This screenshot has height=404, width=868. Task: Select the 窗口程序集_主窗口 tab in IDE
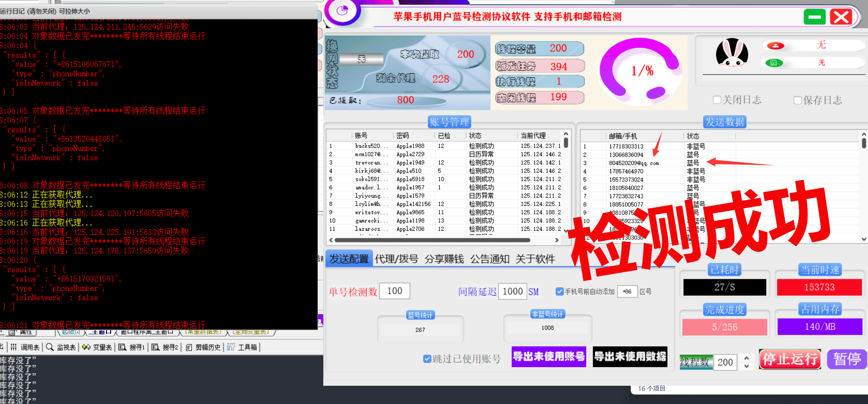click(x=147, y=332)
